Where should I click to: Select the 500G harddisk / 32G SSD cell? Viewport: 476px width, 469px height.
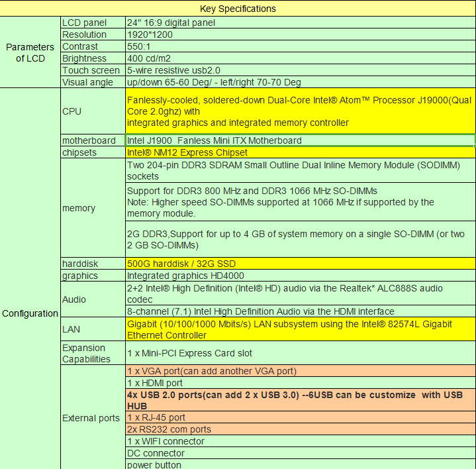pyautogui.click(x=301, y=264)
